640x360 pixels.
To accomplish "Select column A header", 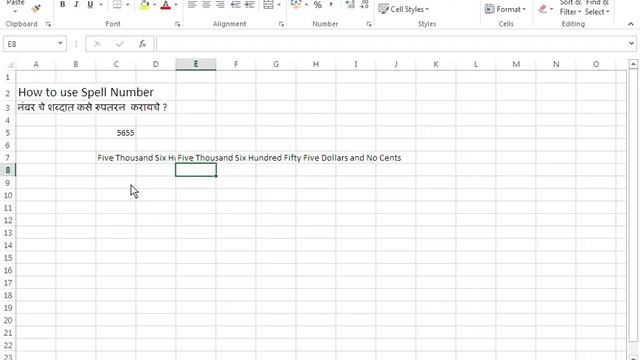I will coord(36,64).
